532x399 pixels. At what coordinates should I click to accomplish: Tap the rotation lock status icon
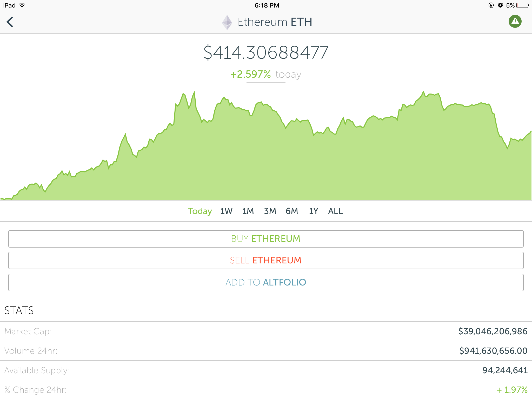[491, 5]
